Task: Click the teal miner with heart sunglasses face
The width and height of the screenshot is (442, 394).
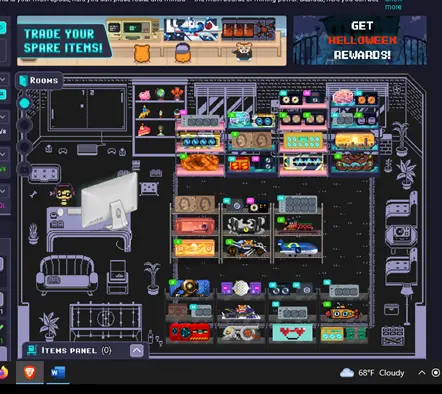Action: (x=292, y=333)
